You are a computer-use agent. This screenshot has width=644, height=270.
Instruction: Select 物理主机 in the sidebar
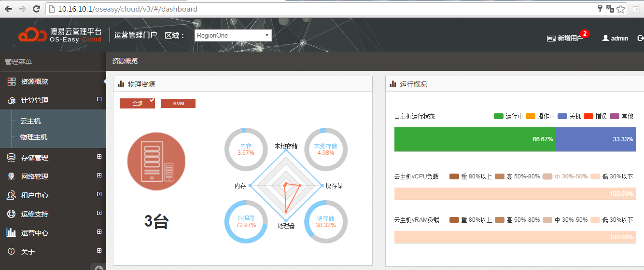(x=34, y=137)
